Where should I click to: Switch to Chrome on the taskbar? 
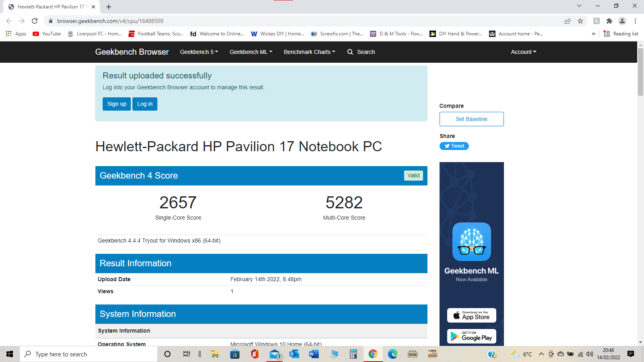[x=373, y=354]
